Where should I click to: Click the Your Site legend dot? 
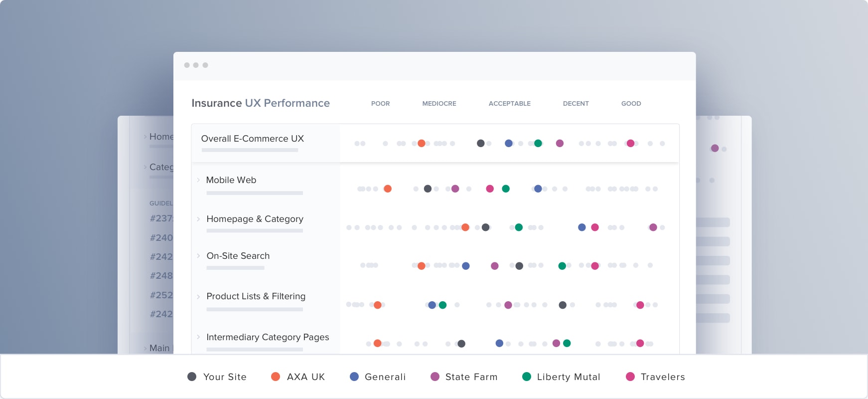coord(192,377)
